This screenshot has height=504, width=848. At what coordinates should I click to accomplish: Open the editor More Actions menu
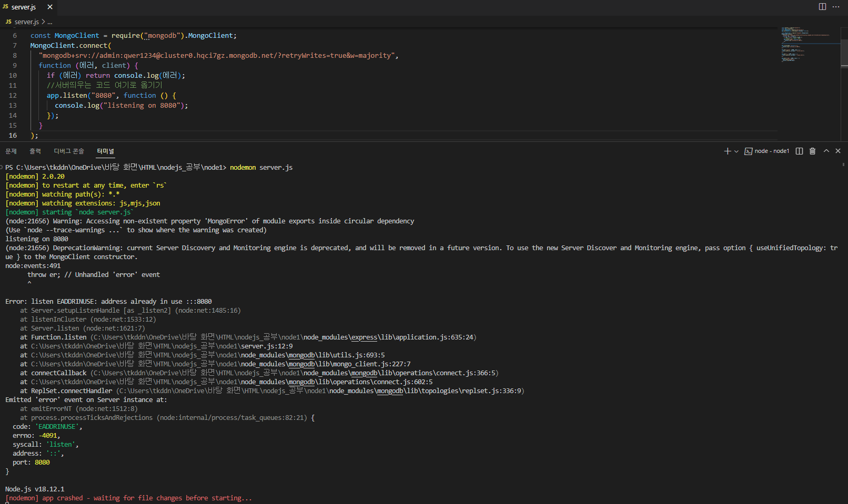coord(836,6)
